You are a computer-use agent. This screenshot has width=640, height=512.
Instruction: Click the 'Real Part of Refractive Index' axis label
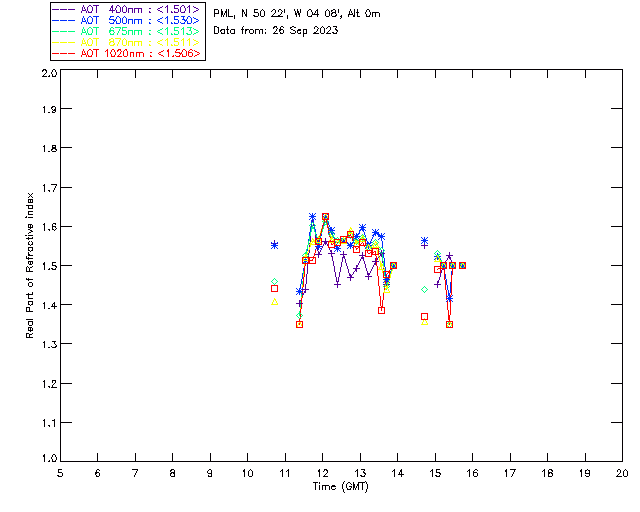pos(29,265)
